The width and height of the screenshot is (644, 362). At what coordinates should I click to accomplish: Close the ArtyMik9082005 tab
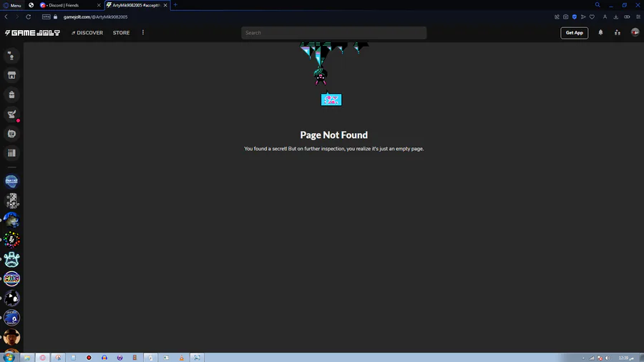point(165,5)
